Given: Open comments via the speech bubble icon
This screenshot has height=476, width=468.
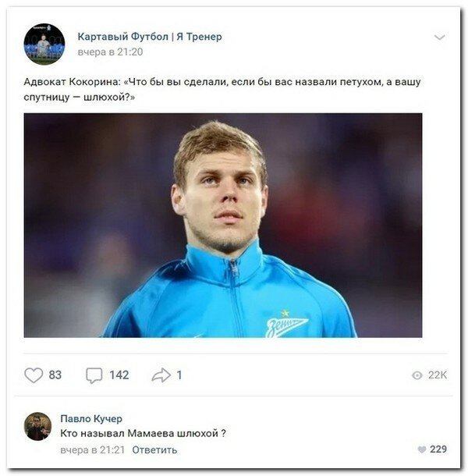Looking at the screenshot, I should pyautogui.click(x=94, y=375).
